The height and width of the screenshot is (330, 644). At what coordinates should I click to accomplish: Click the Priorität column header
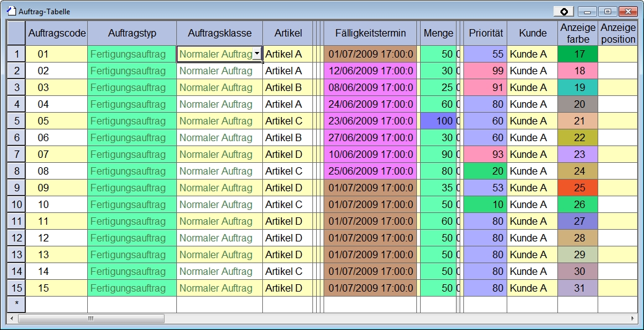(485, 33)
